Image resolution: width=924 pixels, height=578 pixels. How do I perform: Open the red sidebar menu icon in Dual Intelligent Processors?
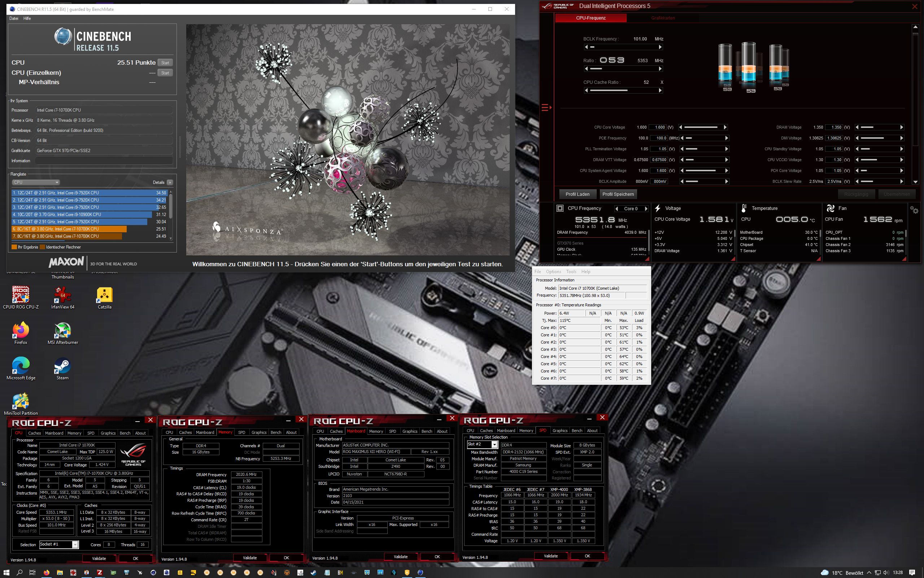point(546,108)
